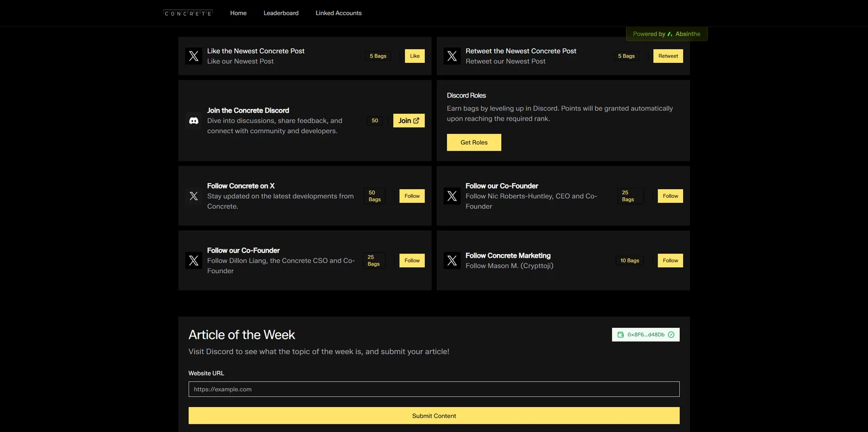The width and height of the screenshot is (868, 432).
Task: Click X icon beside Follow Concrete on X
Action: pos(194,196)
